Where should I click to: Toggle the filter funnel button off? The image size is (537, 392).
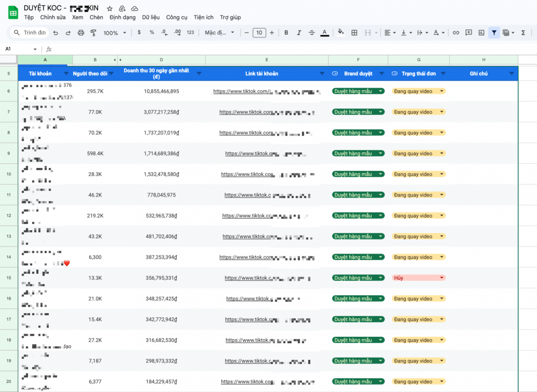coord(494,33)
